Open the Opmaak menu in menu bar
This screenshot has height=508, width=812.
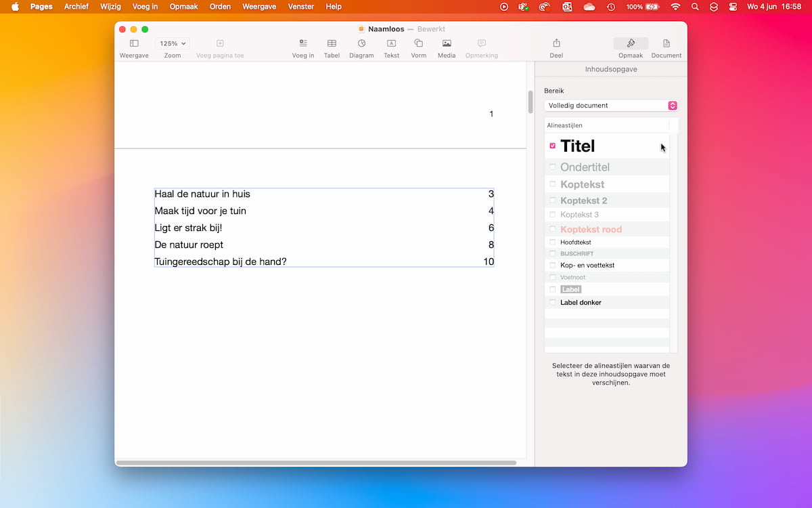[183, 7]
